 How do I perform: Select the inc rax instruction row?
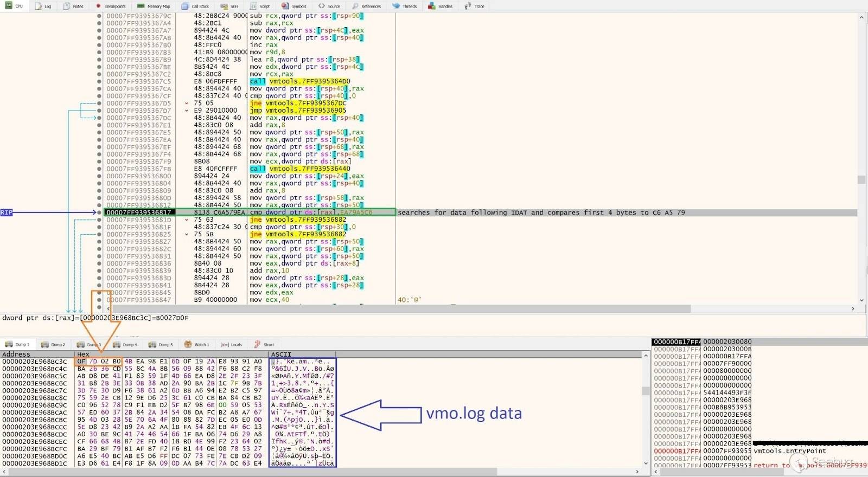coord(263,45)
